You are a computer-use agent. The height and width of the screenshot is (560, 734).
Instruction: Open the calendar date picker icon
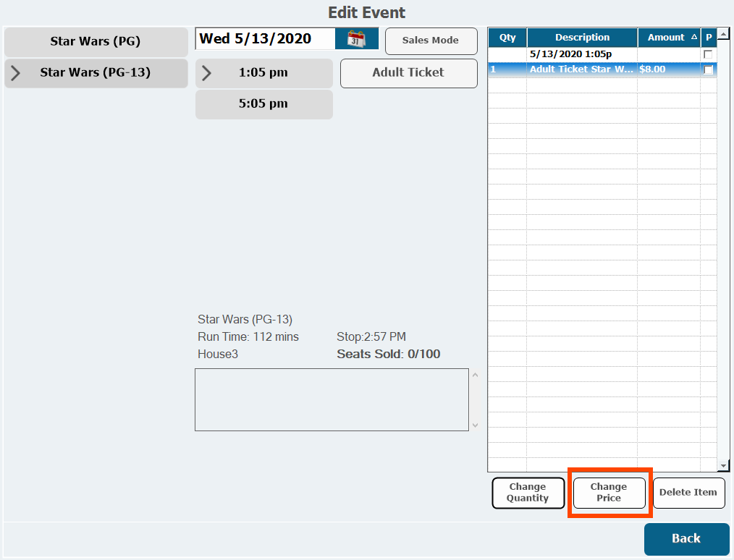(356, 39)
